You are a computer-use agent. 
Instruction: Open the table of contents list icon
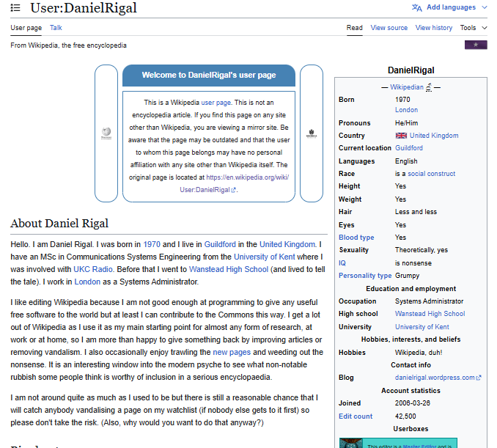[x=15, y=7]
